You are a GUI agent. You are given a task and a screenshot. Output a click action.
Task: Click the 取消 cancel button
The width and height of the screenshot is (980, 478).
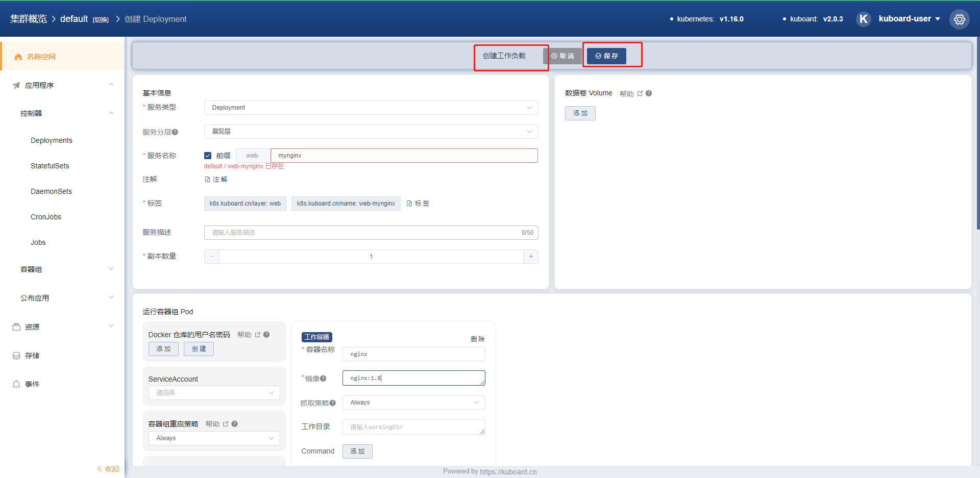(562, 56)
